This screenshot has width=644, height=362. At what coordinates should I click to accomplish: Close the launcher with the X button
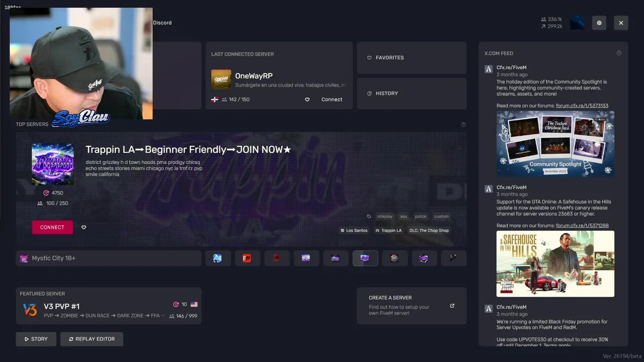pyautogui.click(x=621, y=23)
